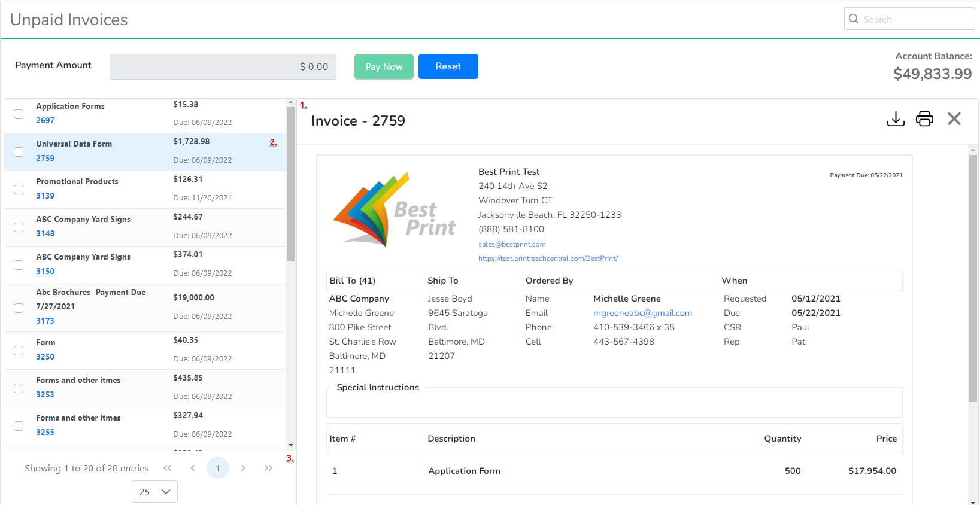Click the Universal Data Form title
980x505 pixels.
tap(74, 144)
